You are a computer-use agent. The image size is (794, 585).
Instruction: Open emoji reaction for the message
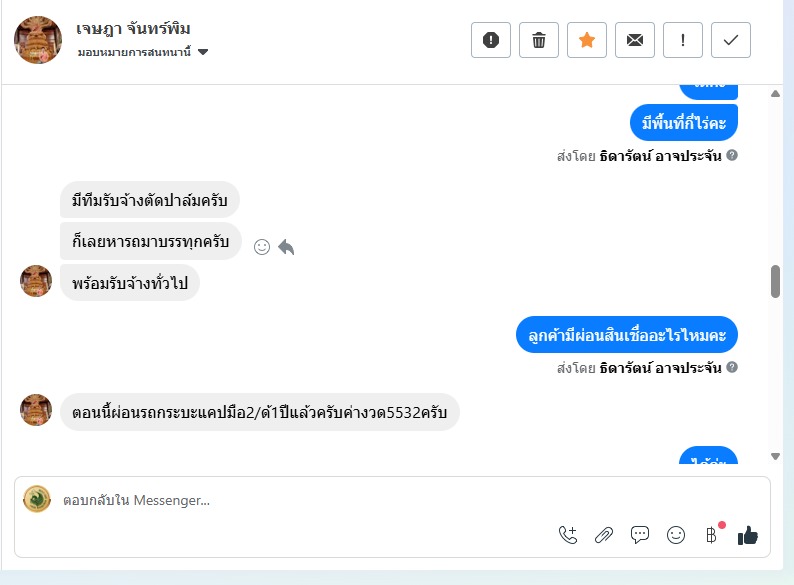[x=262, y=246]
